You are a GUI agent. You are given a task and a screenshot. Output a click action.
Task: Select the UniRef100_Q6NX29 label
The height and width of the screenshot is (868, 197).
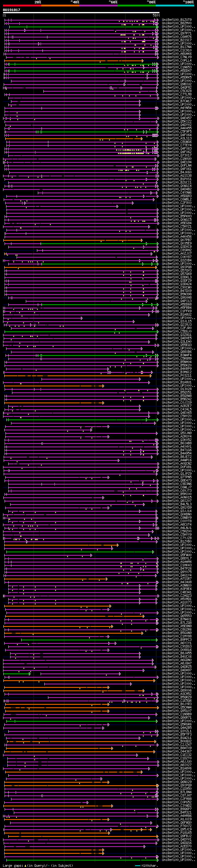click(x=177, y=782)
